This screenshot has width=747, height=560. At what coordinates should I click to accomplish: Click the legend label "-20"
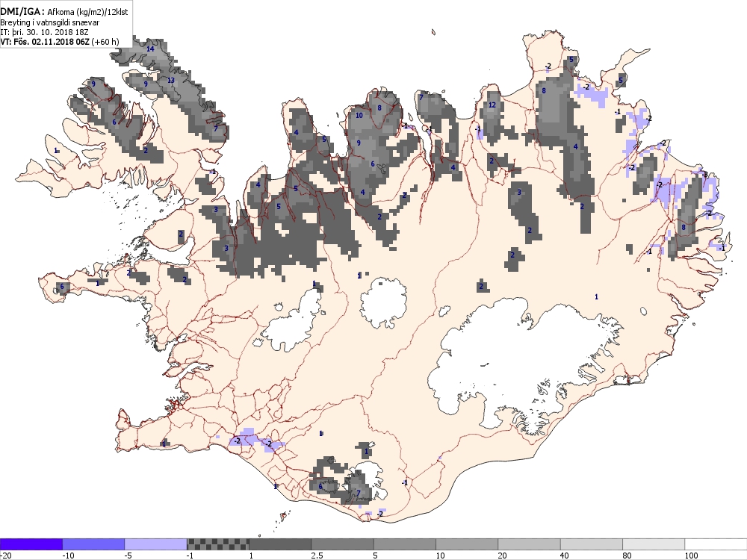(x=6, y=556)
